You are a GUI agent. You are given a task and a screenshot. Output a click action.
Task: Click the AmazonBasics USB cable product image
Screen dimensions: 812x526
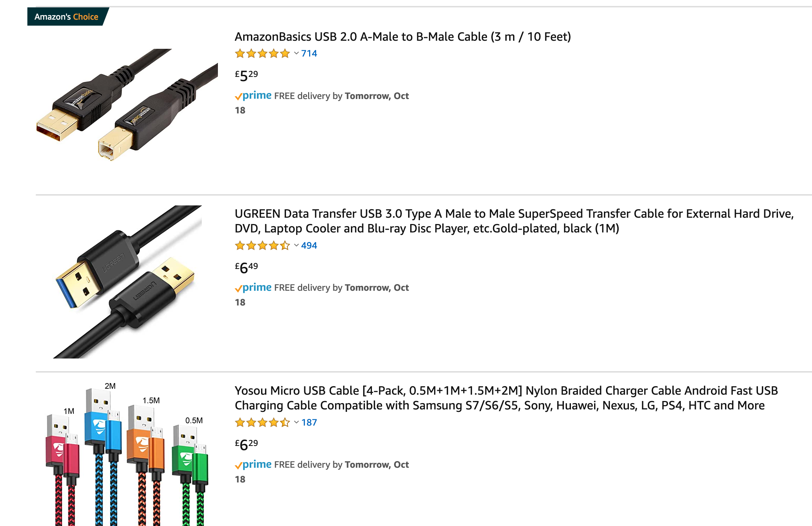[127, 105]
